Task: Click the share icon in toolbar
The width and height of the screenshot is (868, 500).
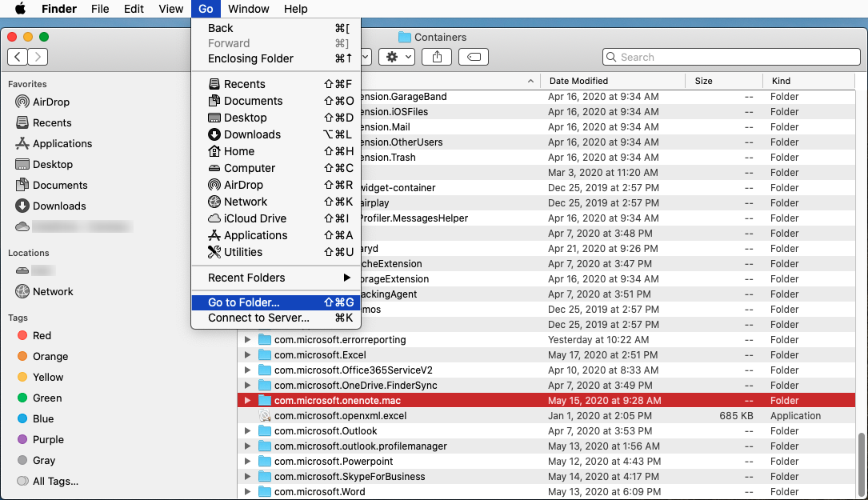Action: (x=437, y=57)
